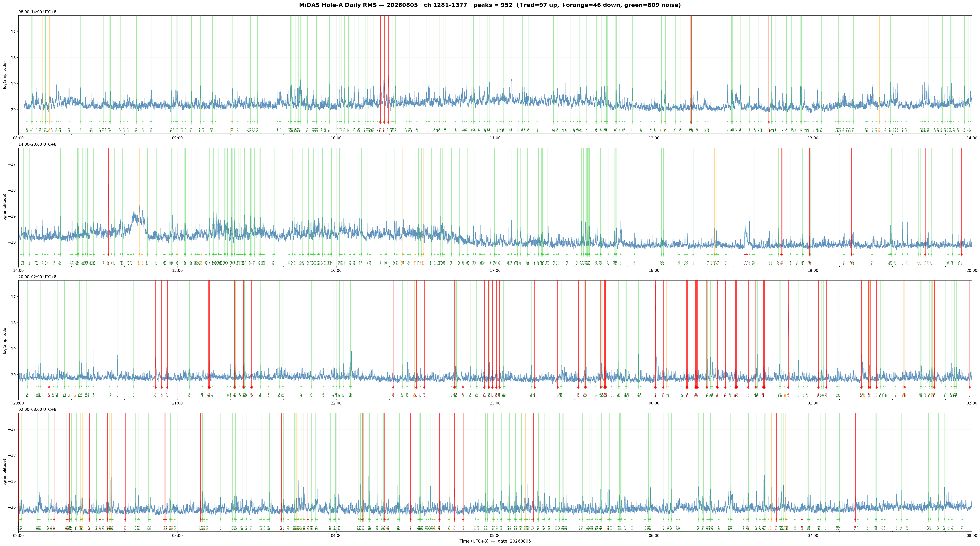Image resolution: width=980 pixels, height=546 pixels.
Task: Click the 01:00 time tick label
Action: (813, 403)
